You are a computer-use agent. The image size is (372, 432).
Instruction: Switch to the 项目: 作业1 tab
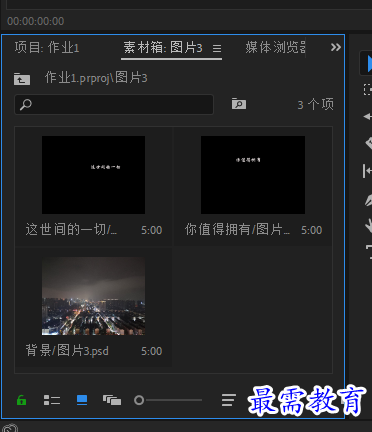click(x=47, y=48)
